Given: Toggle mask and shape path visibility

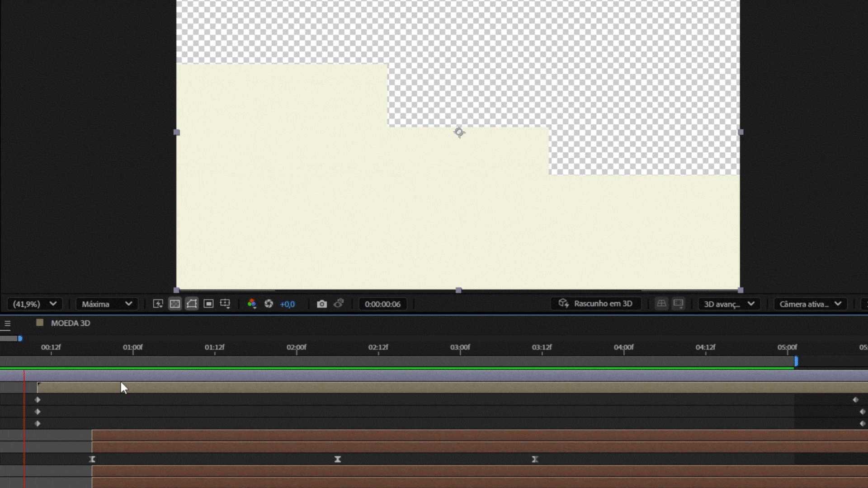Looking at the screenshot, I should point(192,304).
